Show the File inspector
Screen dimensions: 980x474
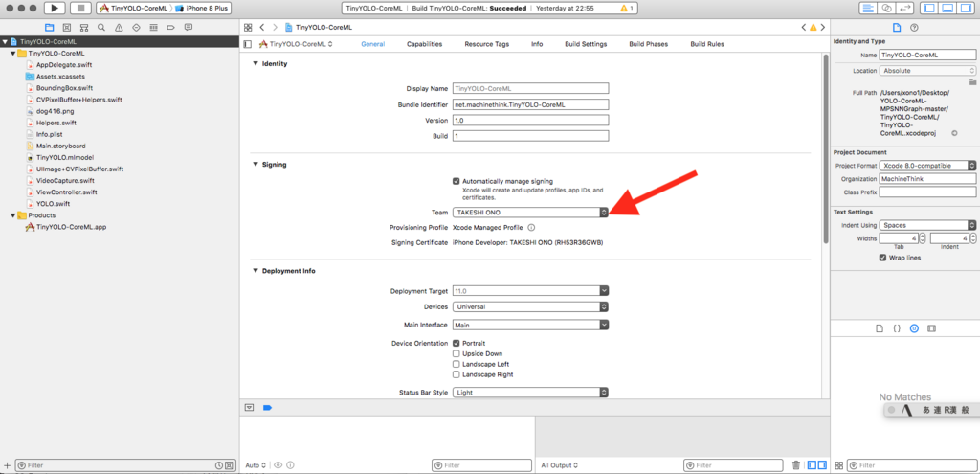[896, 28]
